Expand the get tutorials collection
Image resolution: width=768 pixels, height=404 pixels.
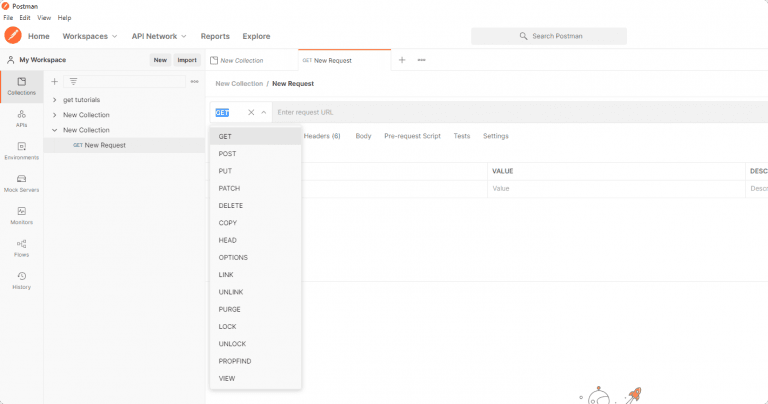point(54,99)
